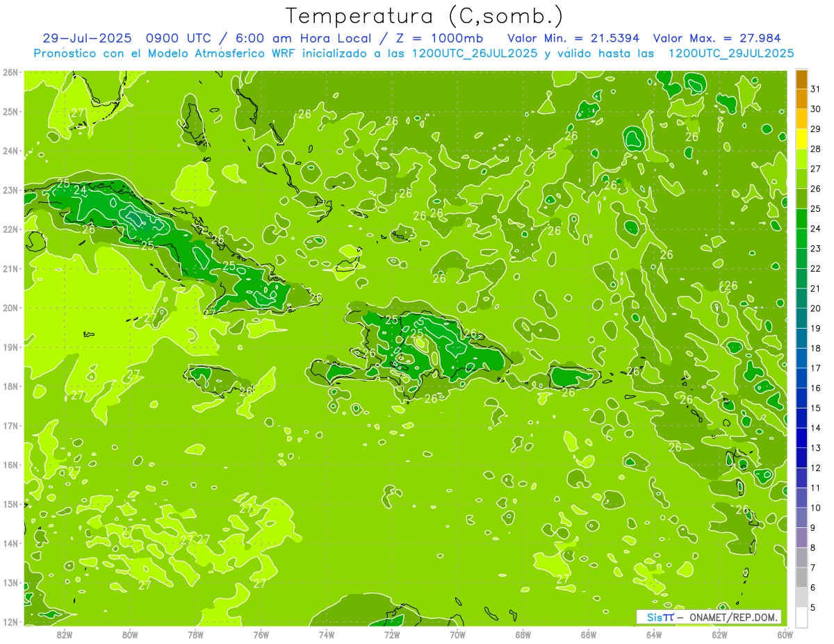834x644 pixels.
Task: Click the "Valor Max. = 27.984" text
Action: pyautogui.click(x=717, y=38)
